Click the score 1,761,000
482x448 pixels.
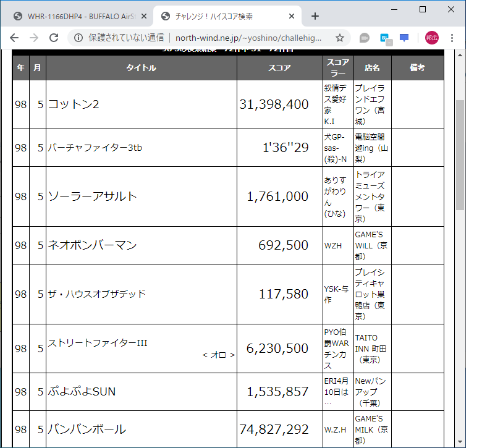[277, 196]
